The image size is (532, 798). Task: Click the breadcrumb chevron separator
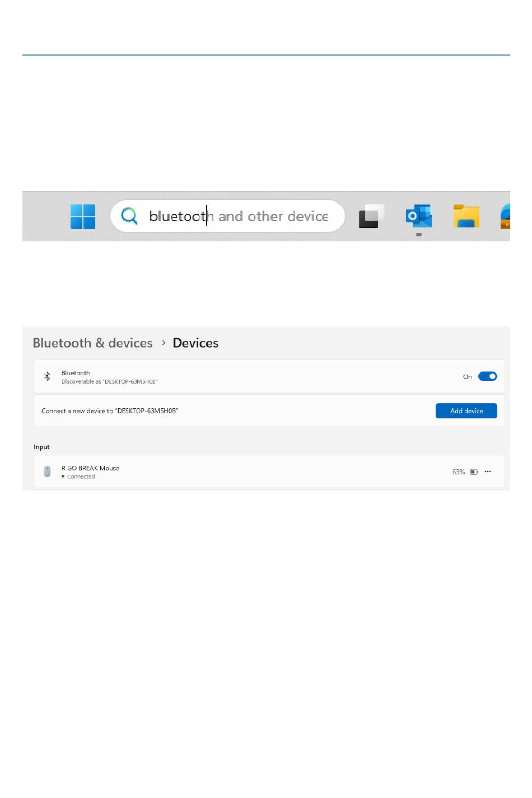click(x=164, y=343)
